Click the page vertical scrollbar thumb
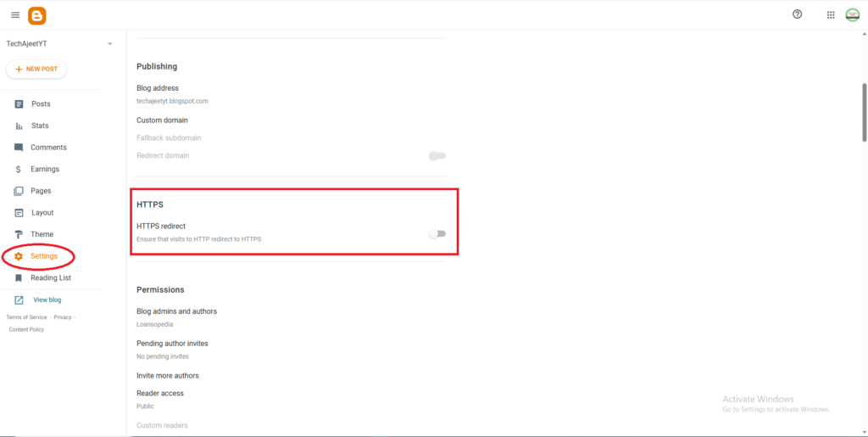 [864, 112]
